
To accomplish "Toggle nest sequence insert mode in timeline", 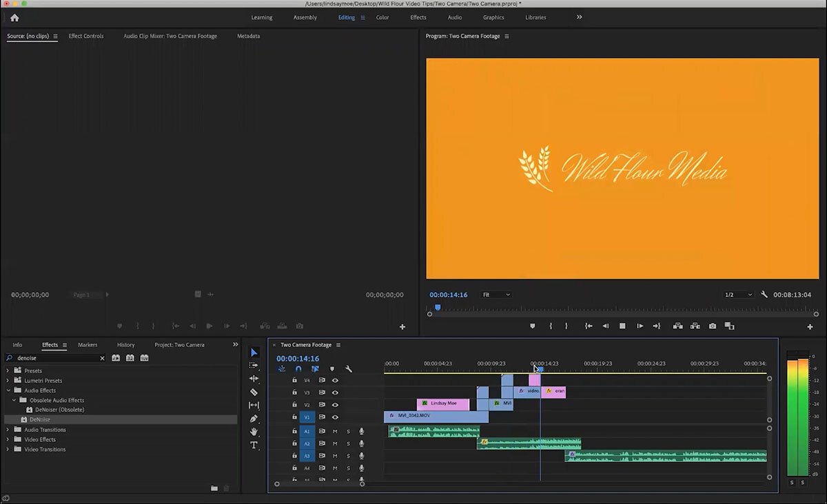I will click(x=282, y=369).
